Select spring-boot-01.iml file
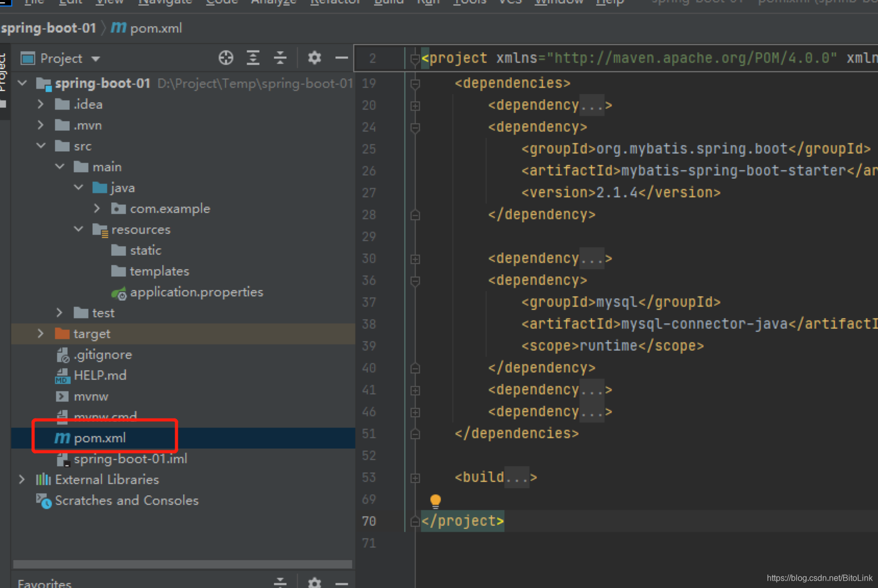The height and width of the screenshot is (588, 878). [130, 459]
